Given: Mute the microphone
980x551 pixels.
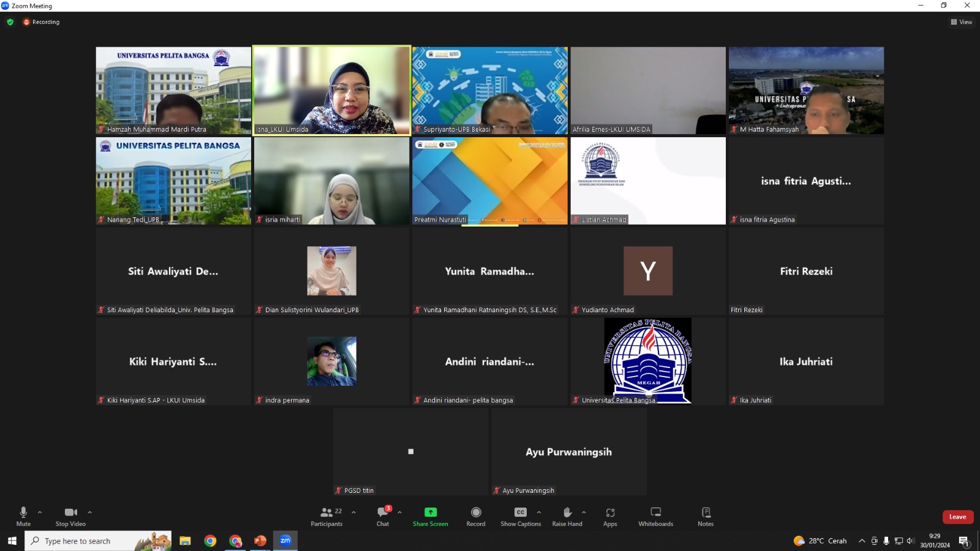Looking at the screenshot, I should [23, 516].
